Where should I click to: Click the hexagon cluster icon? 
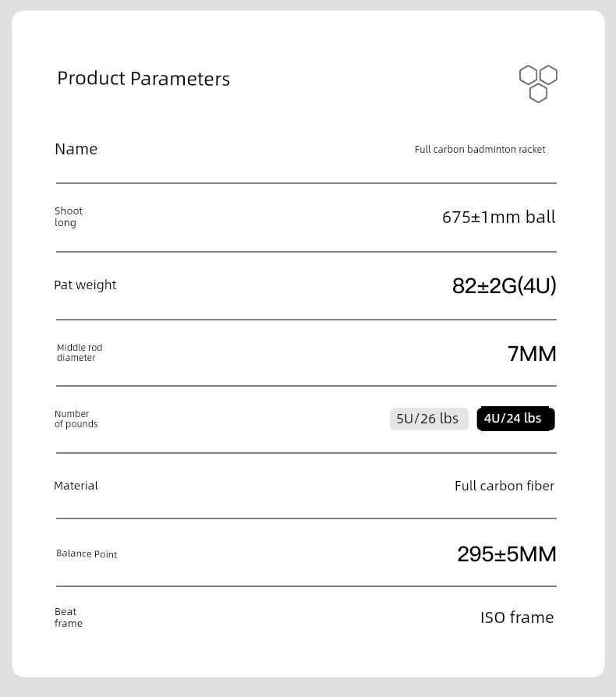pos(538,84)
